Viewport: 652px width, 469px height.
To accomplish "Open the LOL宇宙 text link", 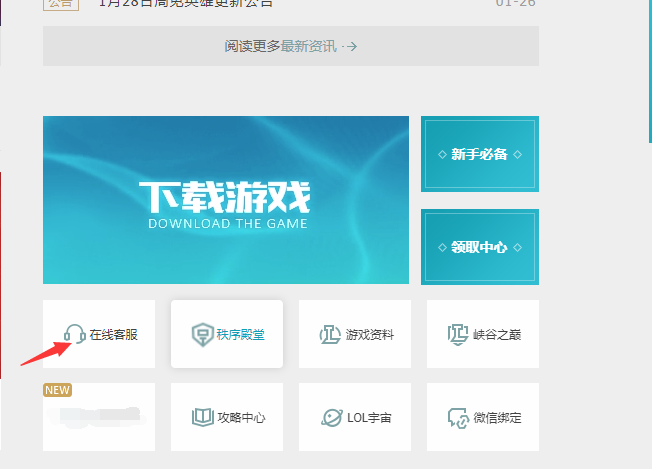I will [369, 417].
